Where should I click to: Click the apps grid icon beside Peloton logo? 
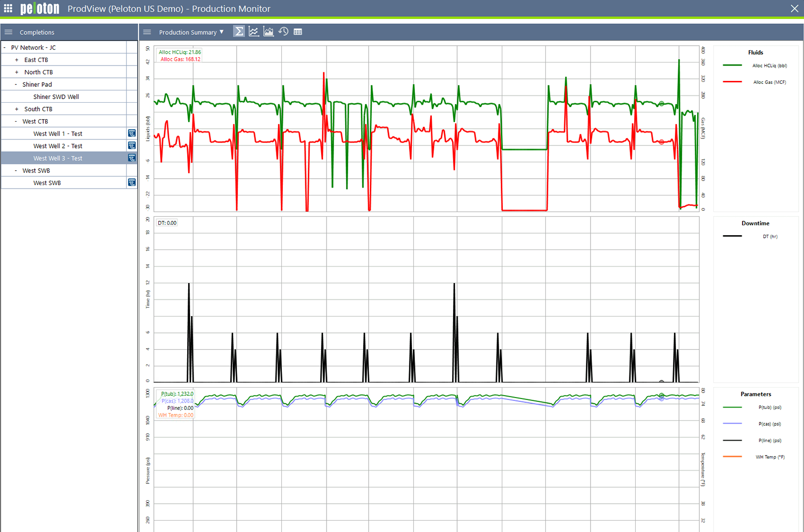8,8
